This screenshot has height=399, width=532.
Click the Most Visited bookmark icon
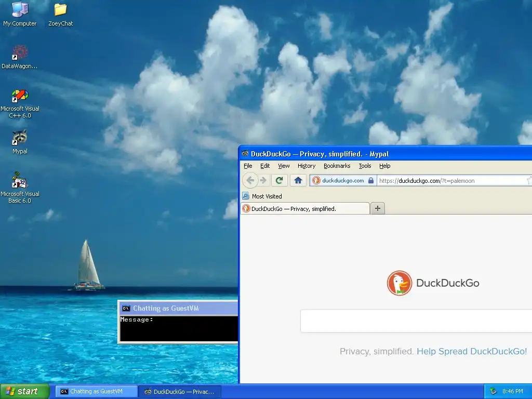coord(246,196)
